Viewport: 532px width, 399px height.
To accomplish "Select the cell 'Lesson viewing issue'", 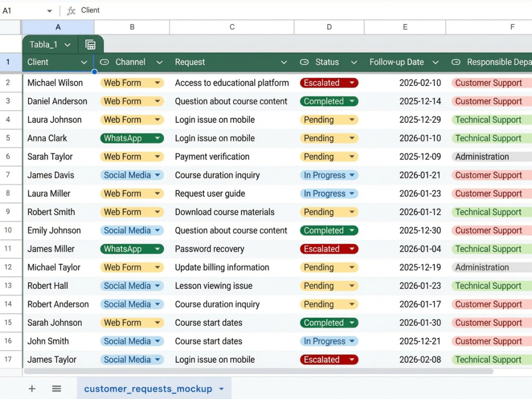I will 232,286.
